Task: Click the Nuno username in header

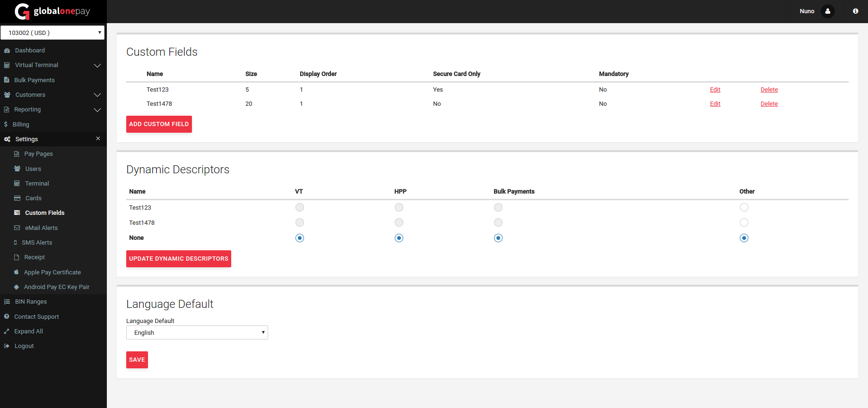Action: coord(807,11)
